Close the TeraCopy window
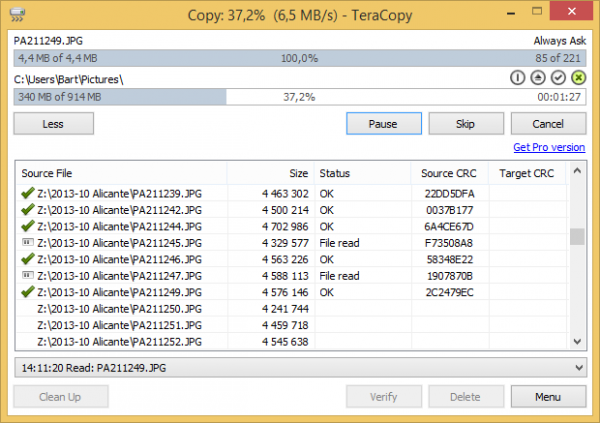 pos(572,11)
